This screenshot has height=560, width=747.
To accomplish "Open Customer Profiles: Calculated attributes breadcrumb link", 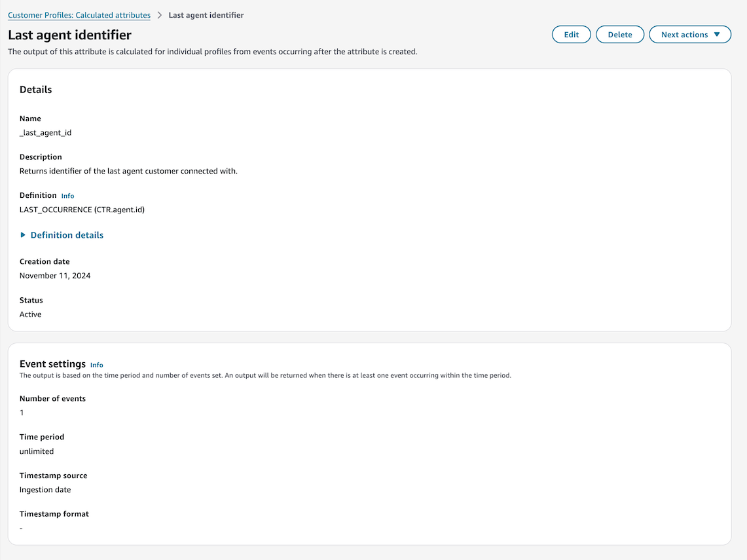I will [79, 15].
